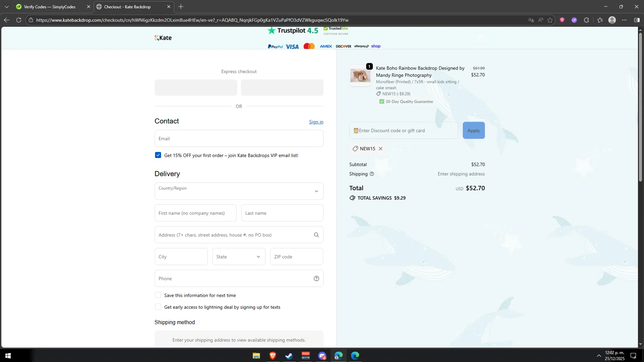Open a new browser tab
644x362 pixels.
[181, 7]
